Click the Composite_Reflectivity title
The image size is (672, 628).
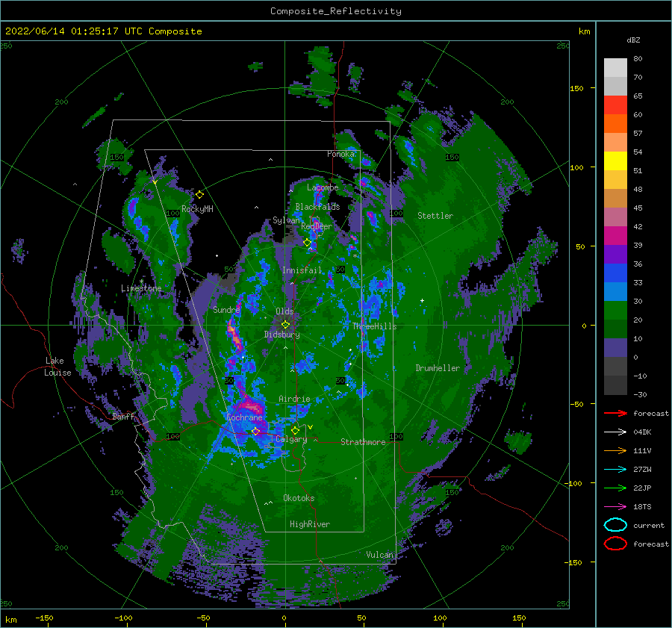[x=336, y=11]
